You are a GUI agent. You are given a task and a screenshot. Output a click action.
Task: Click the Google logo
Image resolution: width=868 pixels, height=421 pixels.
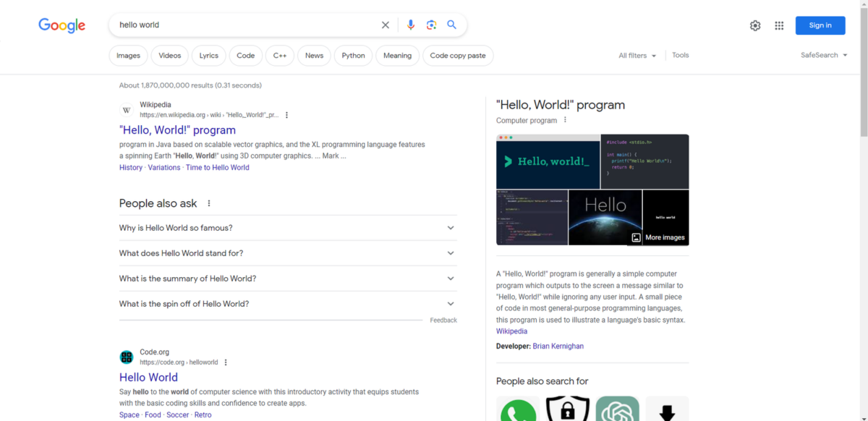tap(62, 25)
